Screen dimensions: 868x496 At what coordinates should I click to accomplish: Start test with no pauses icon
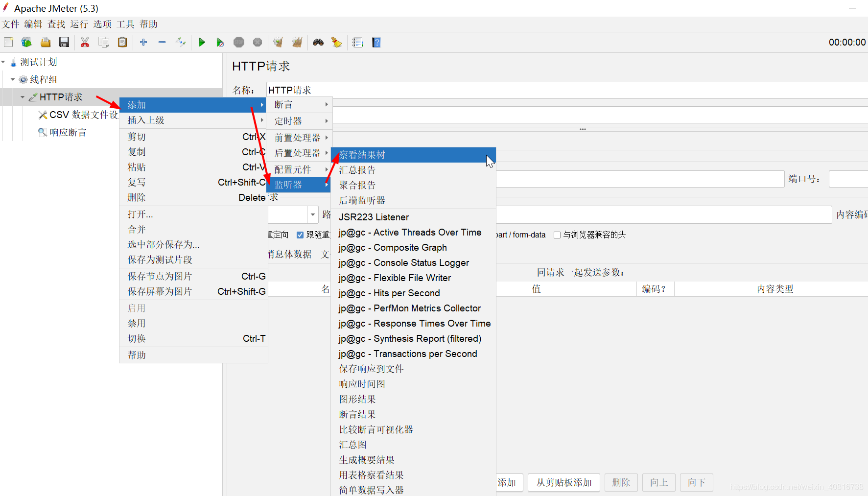(x=220, y=43)
